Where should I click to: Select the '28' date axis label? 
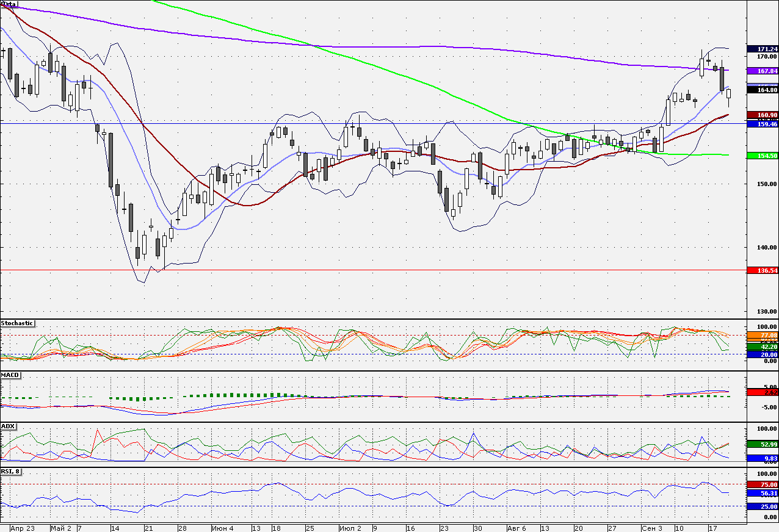click(182, 528)
